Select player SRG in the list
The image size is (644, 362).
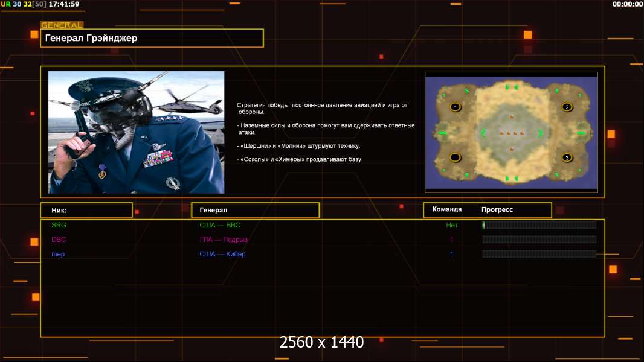(59, 225)
